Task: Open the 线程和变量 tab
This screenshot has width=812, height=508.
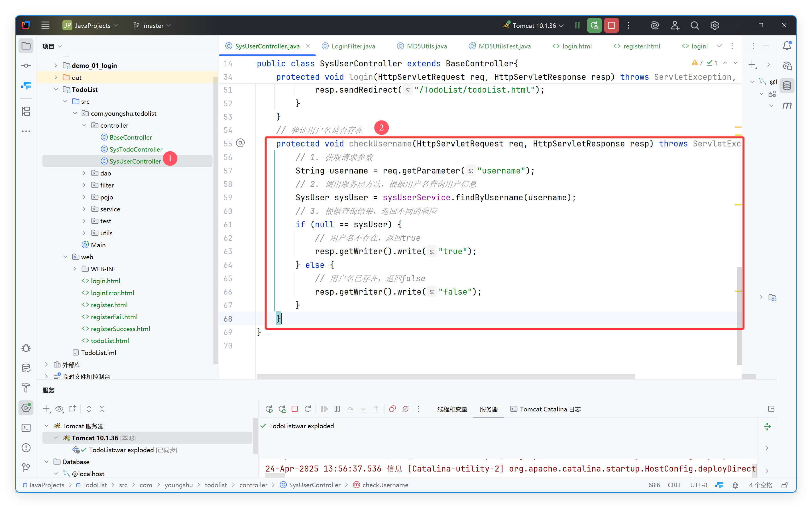Action: [x=452, y=409]
